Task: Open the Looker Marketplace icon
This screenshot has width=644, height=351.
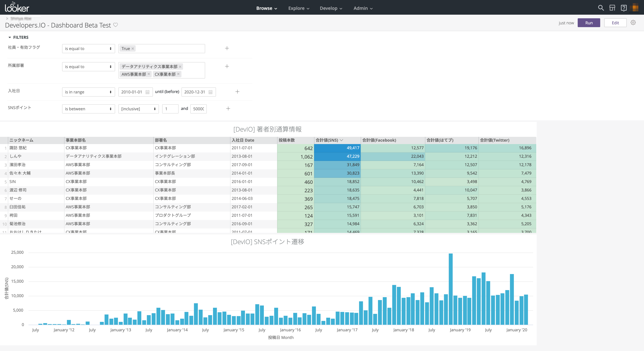Action: [612, 8]
